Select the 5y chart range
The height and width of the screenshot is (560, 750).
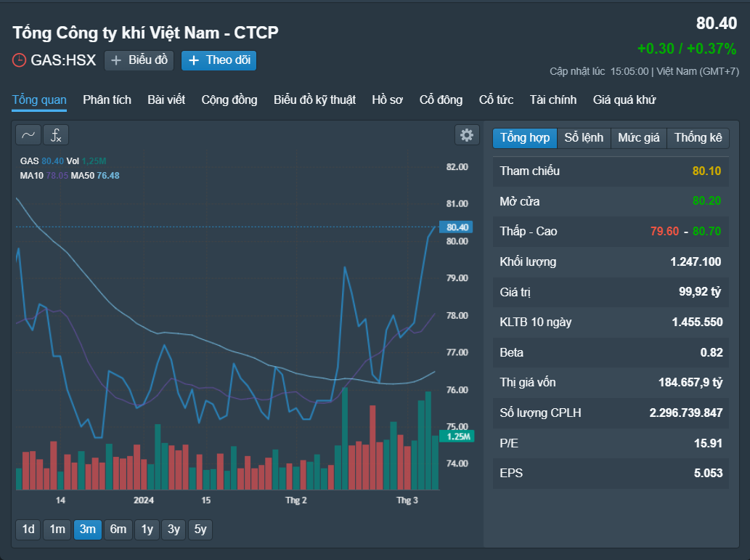tap(200, 529)
